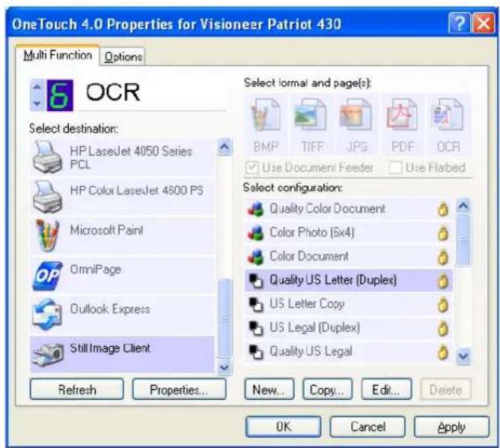Open destination Properties... button
Image resolution: width=500 pixels, height=448 pixels.
179,390
